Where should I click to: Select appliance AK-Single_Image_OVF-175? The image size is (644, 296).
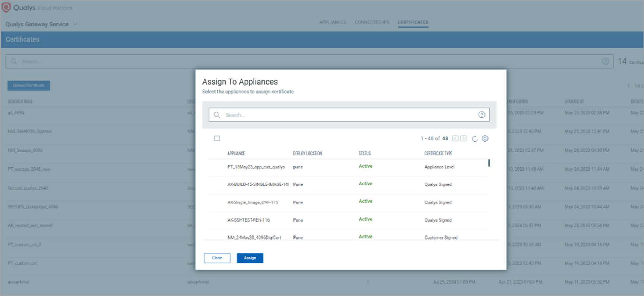click(253, 202)
